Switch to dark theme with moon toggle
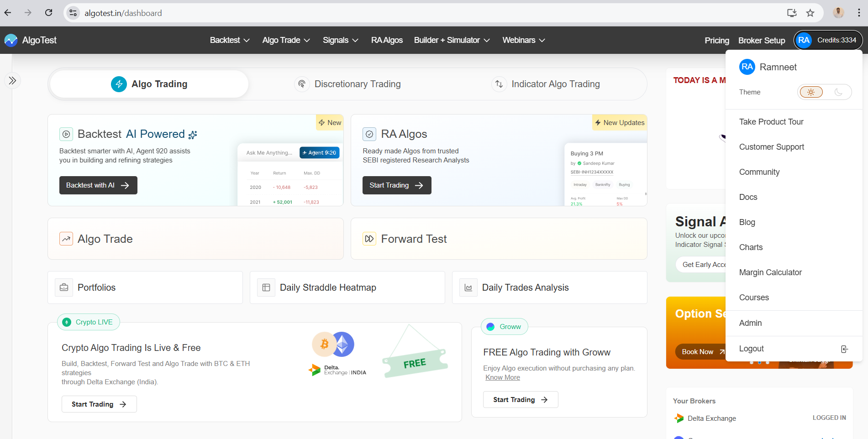 [838, 92]
